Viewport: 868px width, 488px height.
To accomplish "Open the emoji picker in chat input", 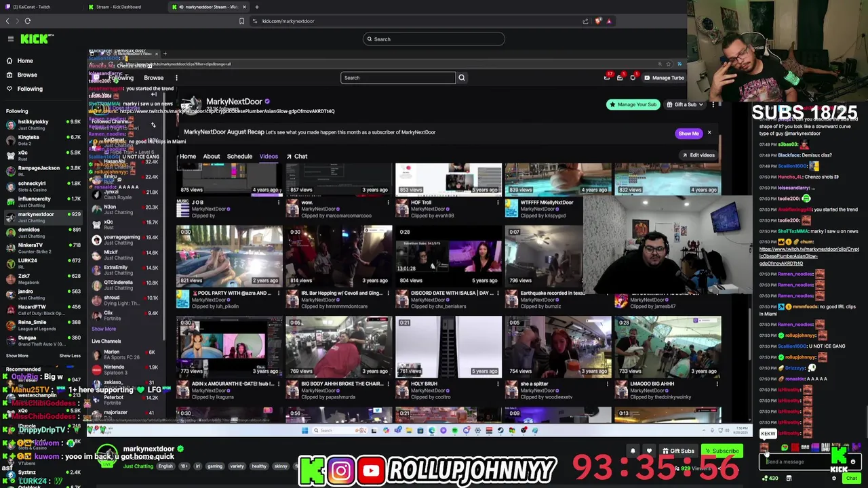I will [x=853, y=462].
